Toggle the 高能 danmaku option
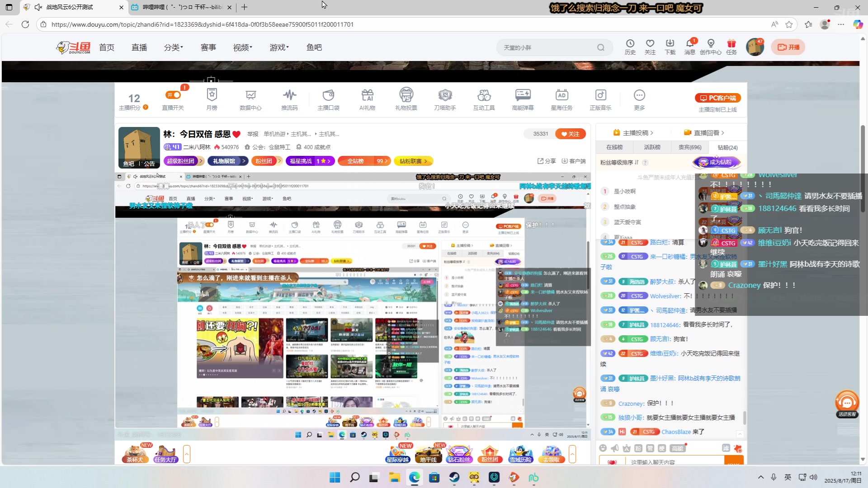The height and width of the screenshot is (488, 868). pos(678,448)
